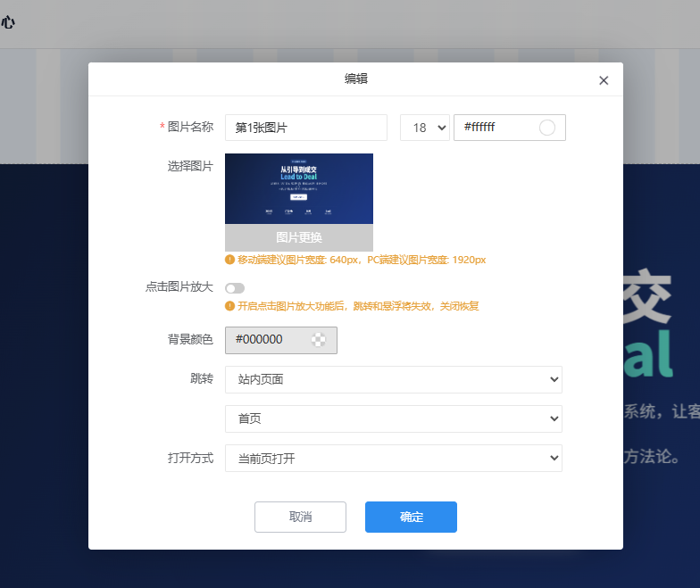The height and width of the screenshot is (588, 700).
Task: Open the 首页 page dropdown
Action: pos(393,419)
